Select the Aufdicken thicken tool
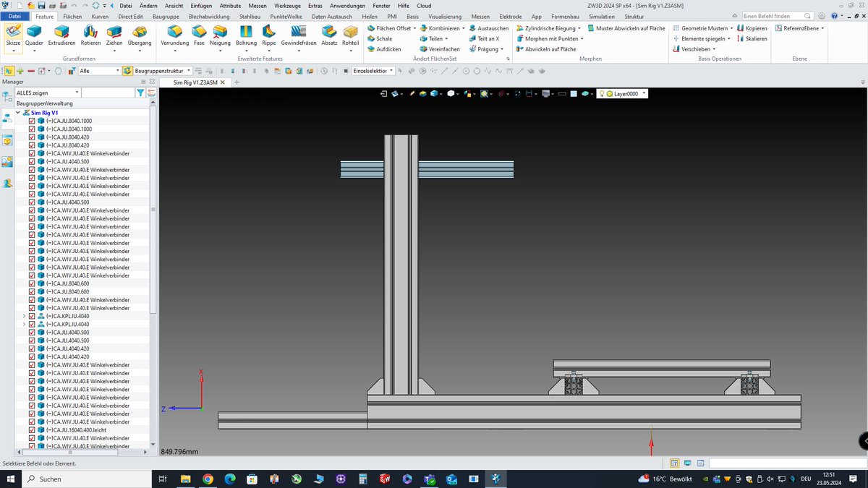The image size is (868, 488). pos(384,49)
